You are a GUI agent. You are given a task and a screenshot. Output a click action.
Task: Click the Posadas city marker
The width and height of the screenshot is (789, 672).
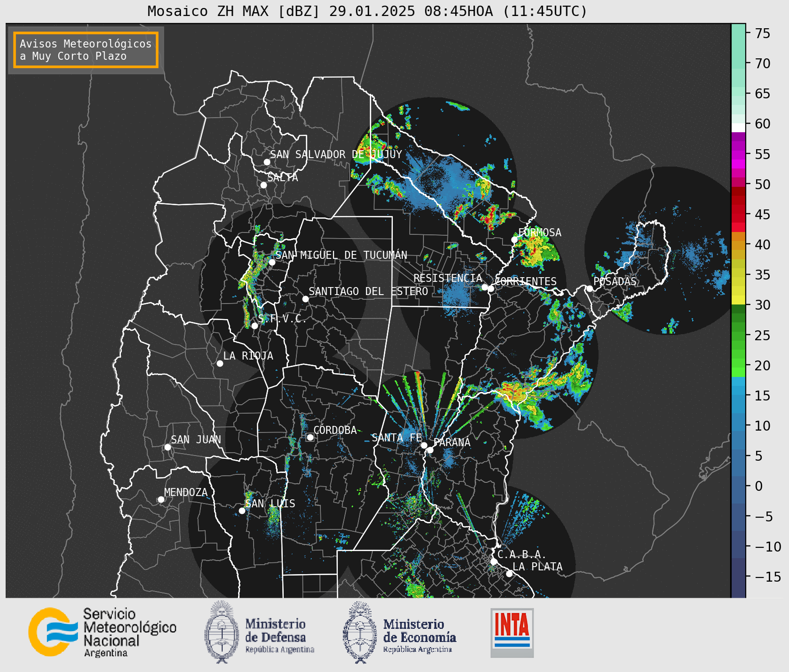coord(590,288)
